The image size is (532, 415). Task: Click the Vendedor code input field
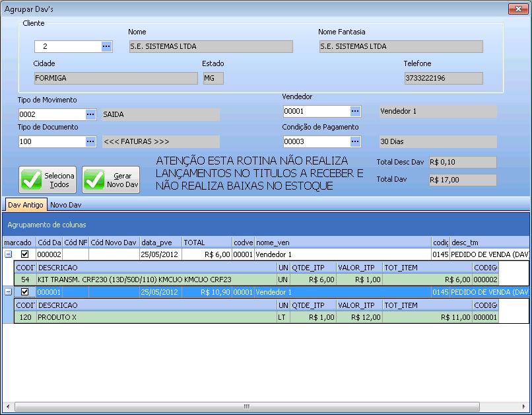tap(316, 111)
